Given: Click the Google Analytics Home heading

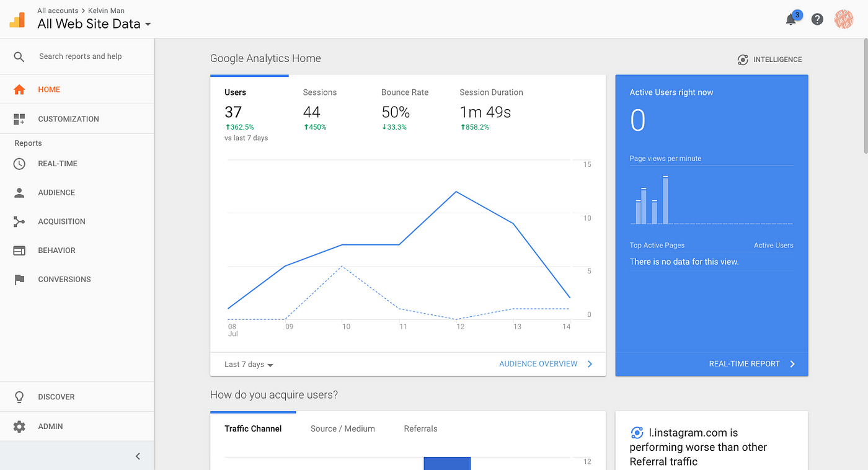Looking at the screenshot, I should pyautogui.click(x=265, y=58).
